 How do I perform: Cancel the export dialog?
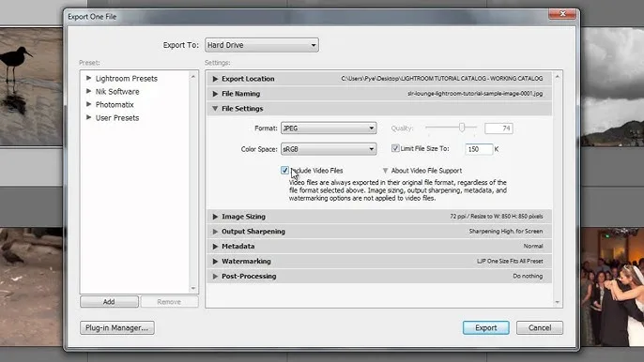click(540, 327)
